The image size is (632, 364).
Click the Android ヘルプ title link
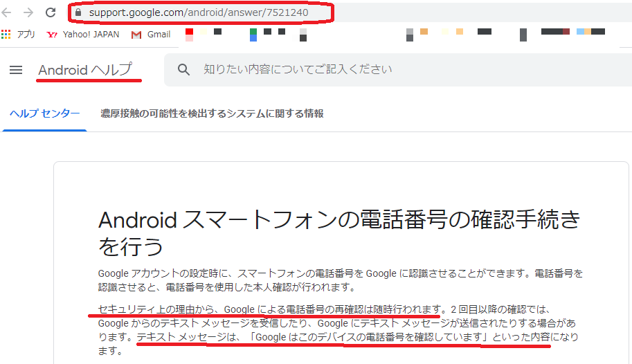pos(85,70)
